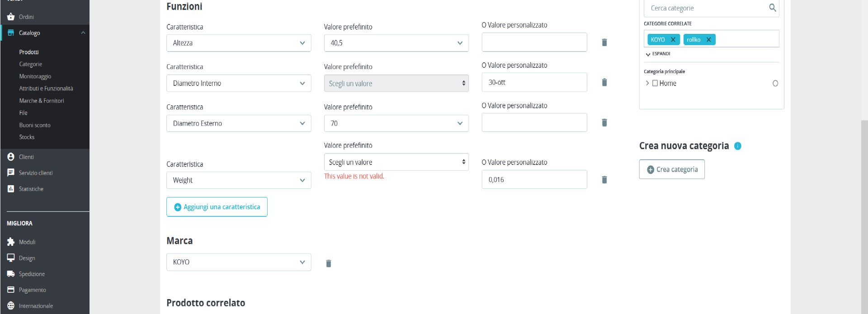Remove the KOYO brand with trash icon
Screen dimensions: 868x314
329,263
